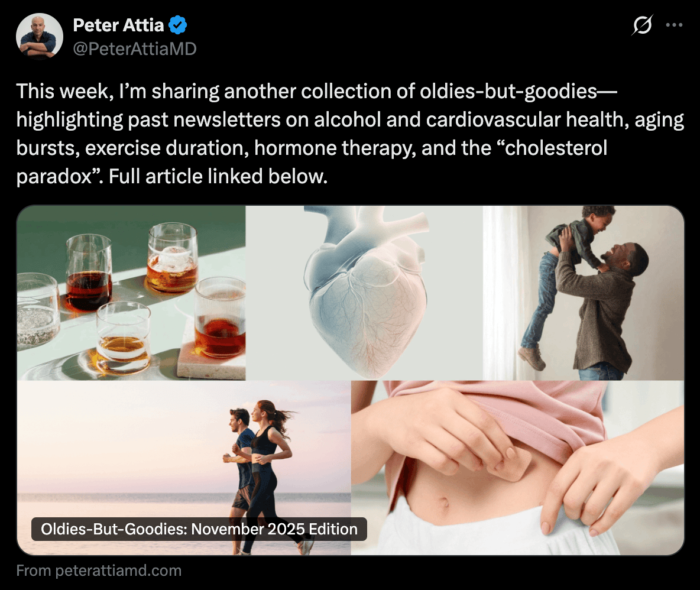Viewport: 700px width, 590px height.
Task: Open the Grok explain-post icon
Action: [642, 25]
